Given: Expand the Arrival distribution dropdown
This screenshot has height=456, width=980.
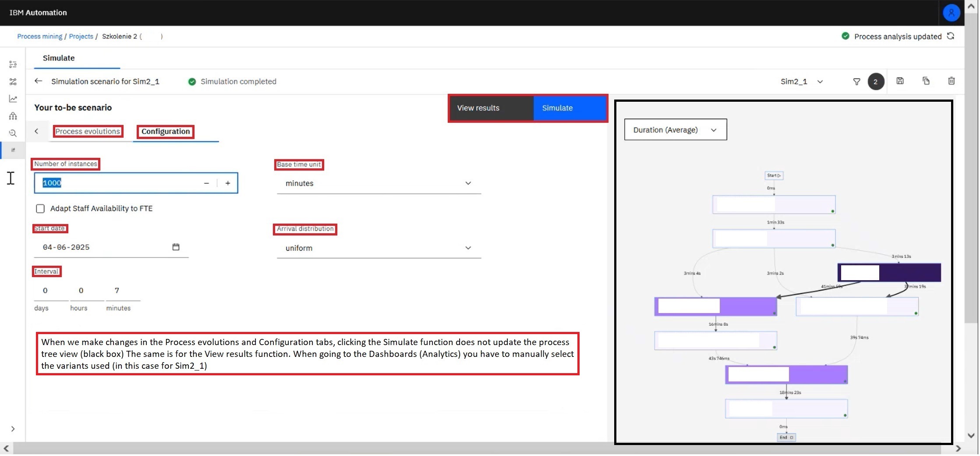Looking at the screenshot, I should [x=379, y=248].
